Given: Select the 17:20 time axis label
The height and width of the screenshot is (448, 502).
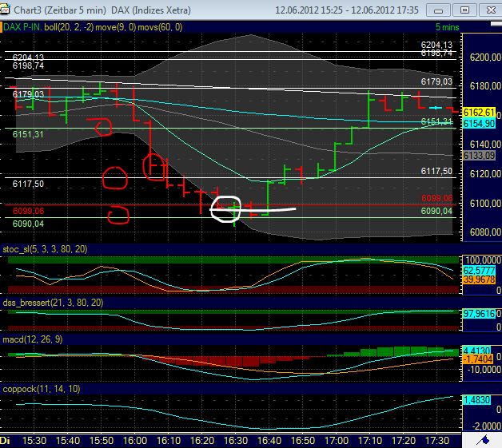Looking at the screenshot, I should tap(404, 441).
